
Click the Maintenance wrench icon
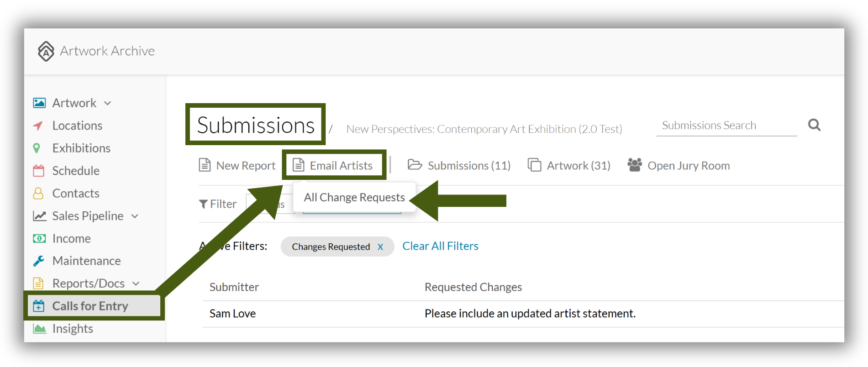39,261
